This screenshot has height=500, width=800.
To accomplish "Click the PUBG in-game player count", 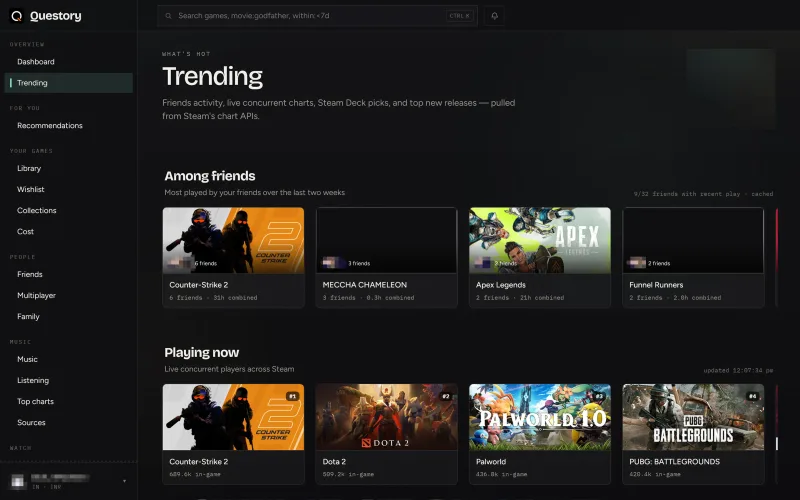I will tap(655, 474).
